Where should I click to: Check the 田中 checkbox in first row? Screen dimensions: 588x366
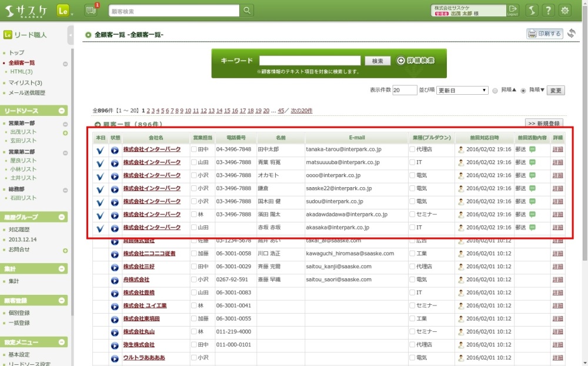click(x=195, y=149)
